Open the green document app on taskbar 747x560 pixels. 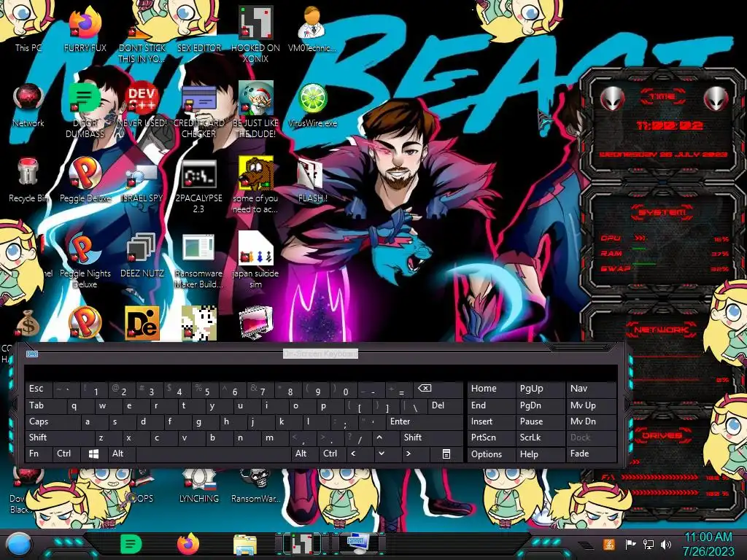(131, 544)
